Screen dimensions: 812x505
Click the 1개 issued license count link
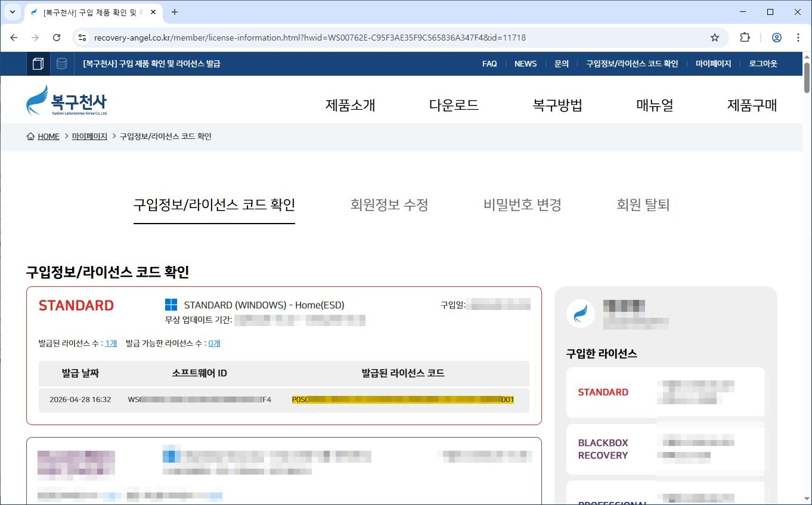111,343
